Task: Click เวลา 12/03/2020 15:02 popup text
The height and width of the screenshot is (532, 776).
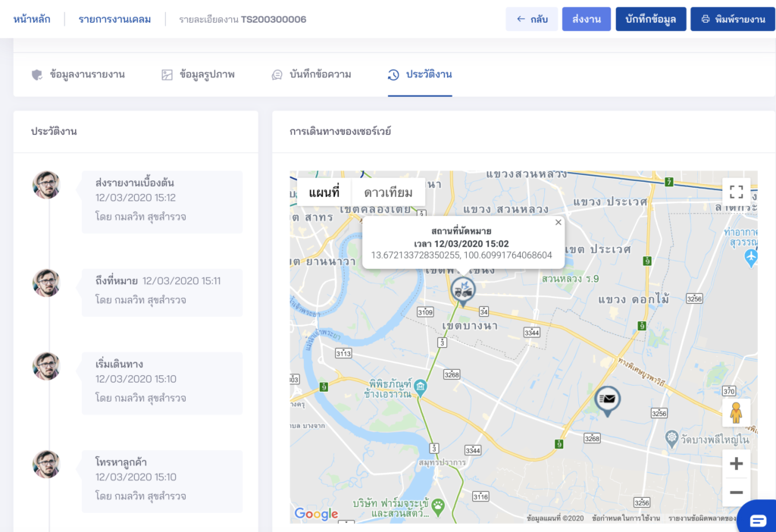Action: point(462,244)
